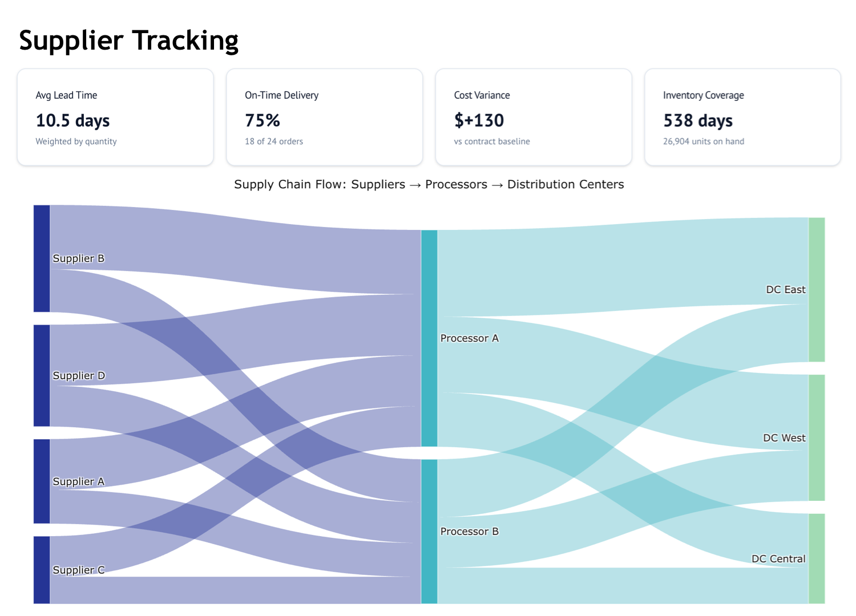The width and height of the screenshot is (856, 616).
Task: Click the Supplier C to Processor B flow
Action: [x=240, y=590]
